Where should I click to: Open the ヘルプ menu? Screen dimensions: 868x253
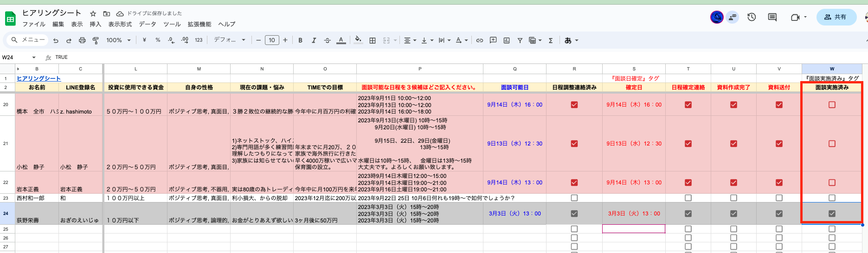click(227, 24)
